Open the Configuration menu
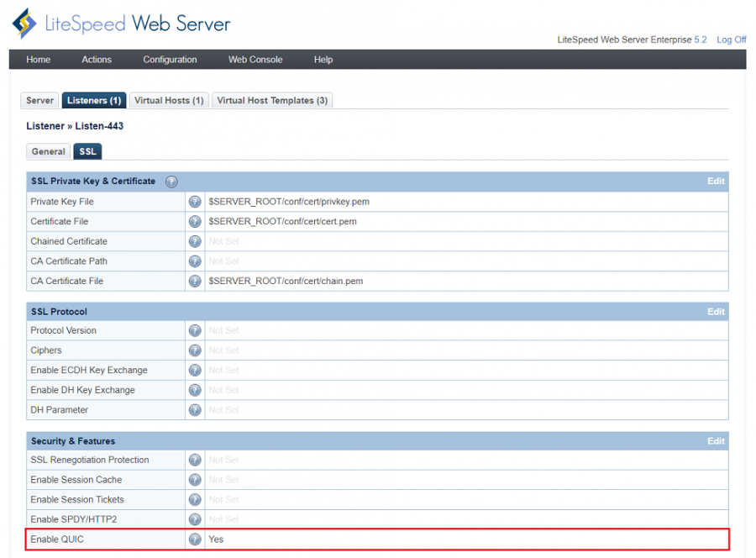Image resolution: width=756 pixels, height=558 pixels. point(170,60)
